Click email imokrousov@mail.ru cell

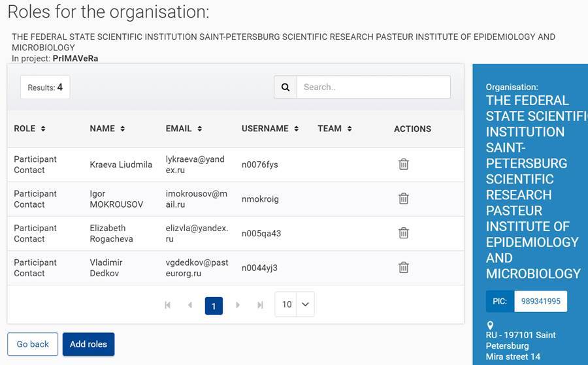(197, 199)
